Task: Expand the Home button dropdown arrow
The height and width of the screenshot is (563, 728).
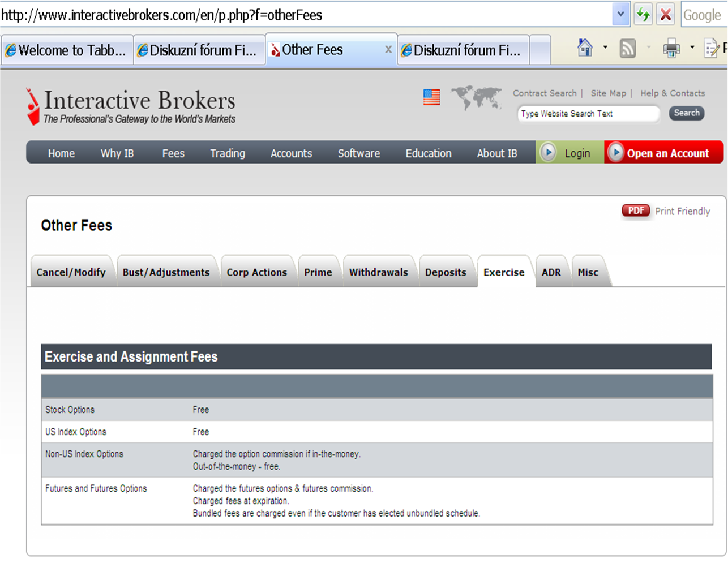Action: [x=605, y=48]
